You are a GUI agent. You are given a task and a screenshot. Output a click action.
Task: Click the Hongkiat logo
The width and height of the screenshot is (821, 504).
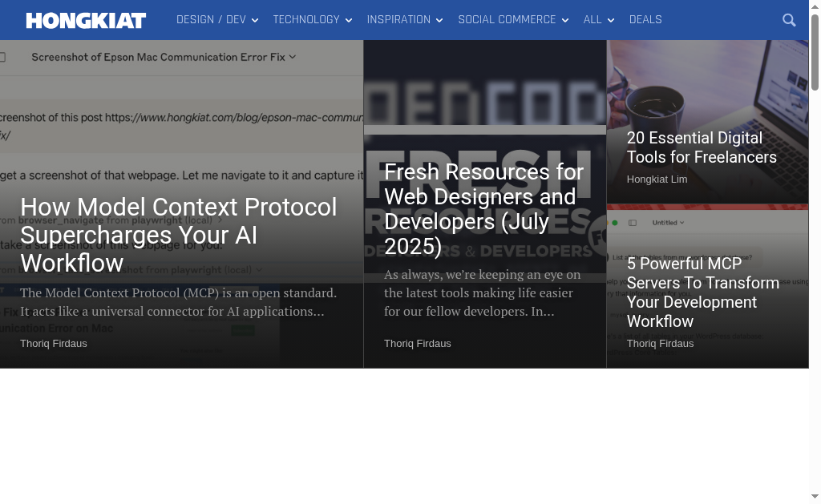click(86, 20)
